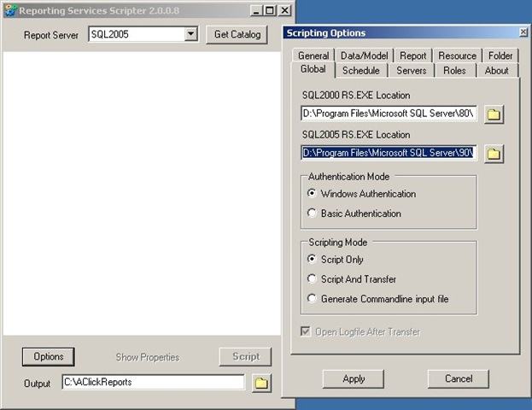Close the Scripting Options dialog
Image resolution: width=532 pixels, height=410 pixels.
523,32
